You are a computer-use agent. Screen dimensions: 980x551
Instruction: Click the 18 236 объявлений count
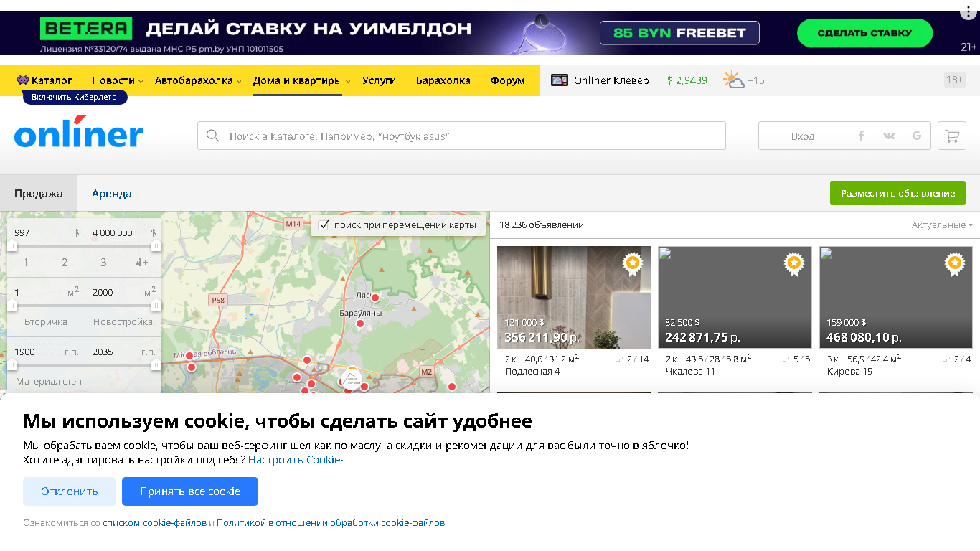coord(542,225)
